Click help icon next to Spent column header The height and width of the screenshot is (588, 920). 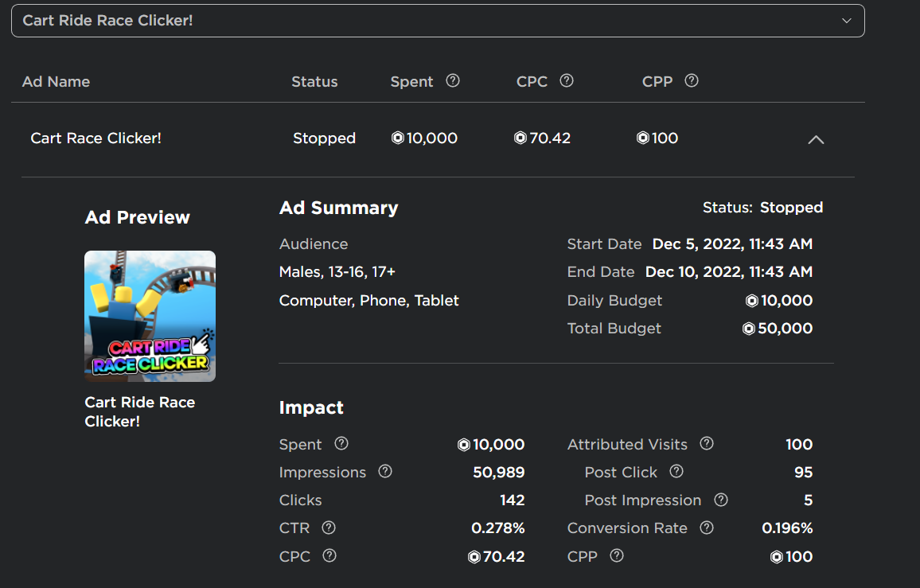click(452, 81)
